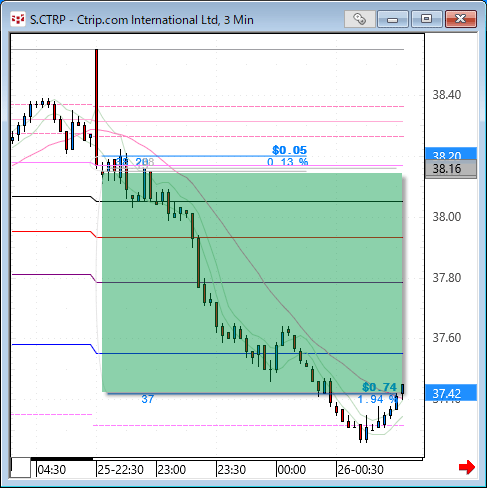Screen dimensions: 487x488
Task: Close the S.CTRP chart window
Action: (x=461, y=19)
